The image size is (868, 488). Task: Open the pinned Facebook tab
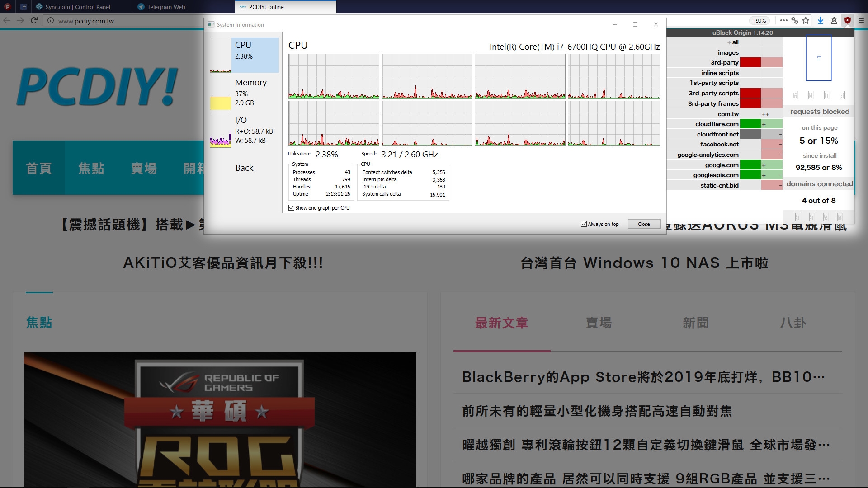click(x=24, y=7)
